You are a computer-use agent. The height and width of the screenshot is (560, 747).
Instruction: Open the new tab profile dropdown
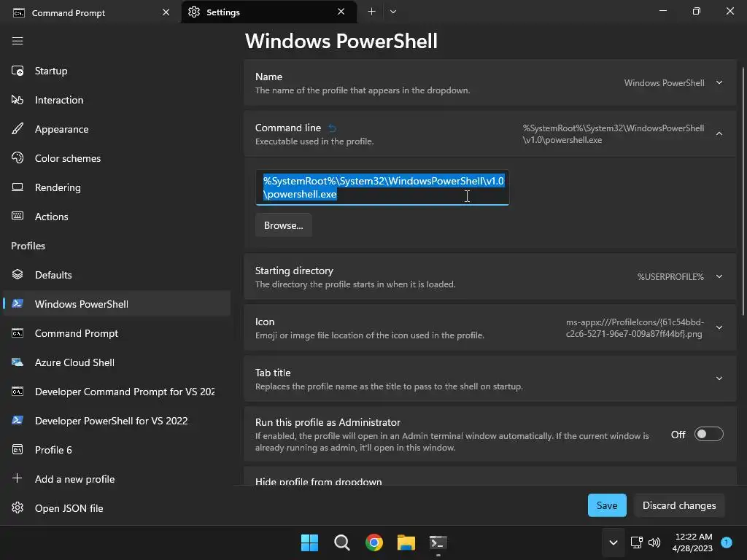tap(393, 12)
